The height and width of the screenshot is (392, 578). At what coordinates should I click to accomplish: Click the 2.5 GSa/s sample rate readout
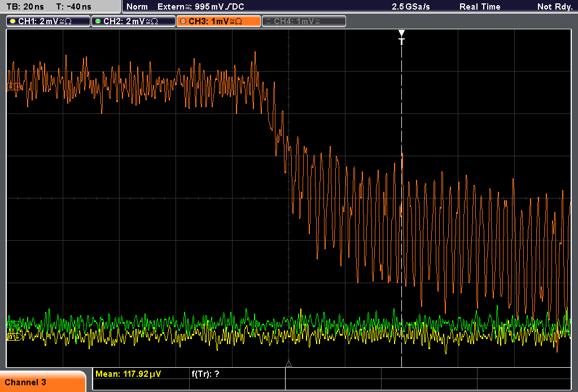pyautogui.click(x=411, y=7)
